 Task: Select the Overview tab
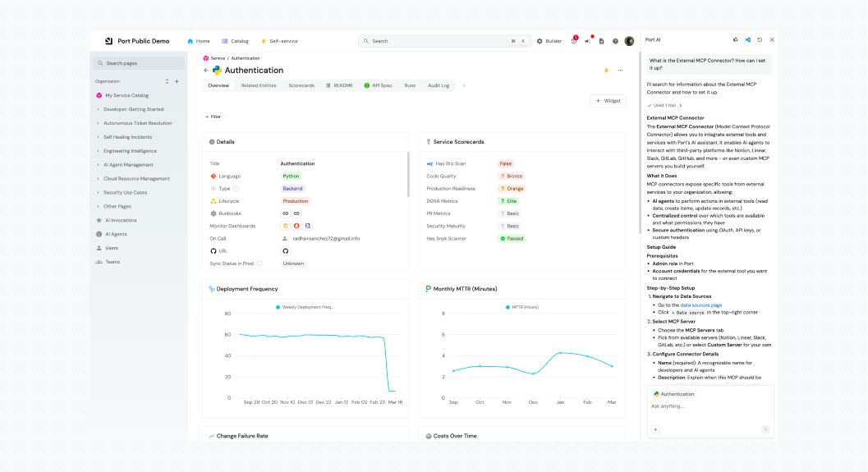[218, 85]
